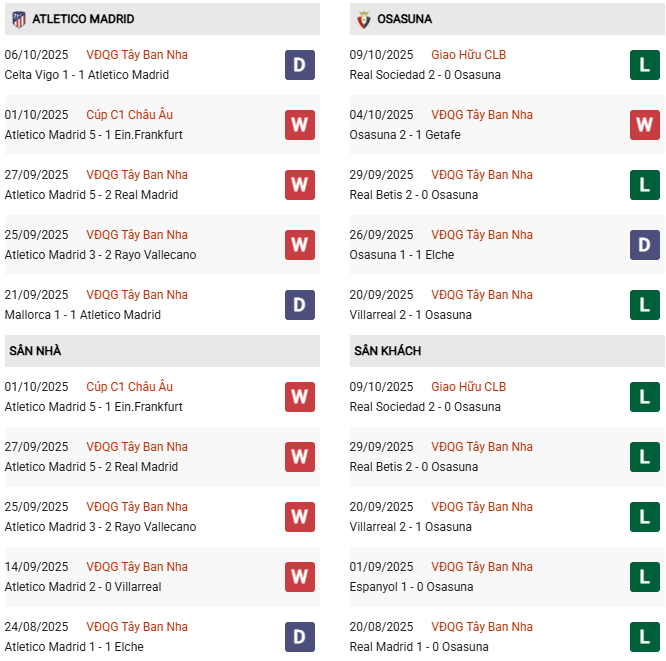Click the Atletico Madrid club crest
The height and width of the screenshot is (661, 666).
tap(18, 19)
